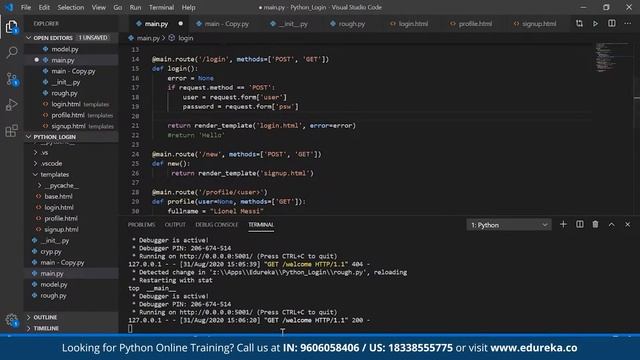Viewport: 640px width, 360px height.
Task: Open the Extensions view
Action: click(x=11, y=131)
